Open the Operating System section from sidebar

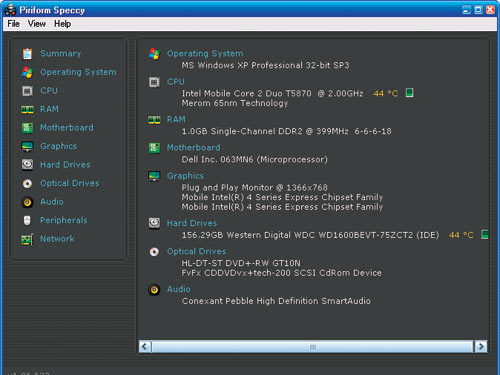click(78, 72)
